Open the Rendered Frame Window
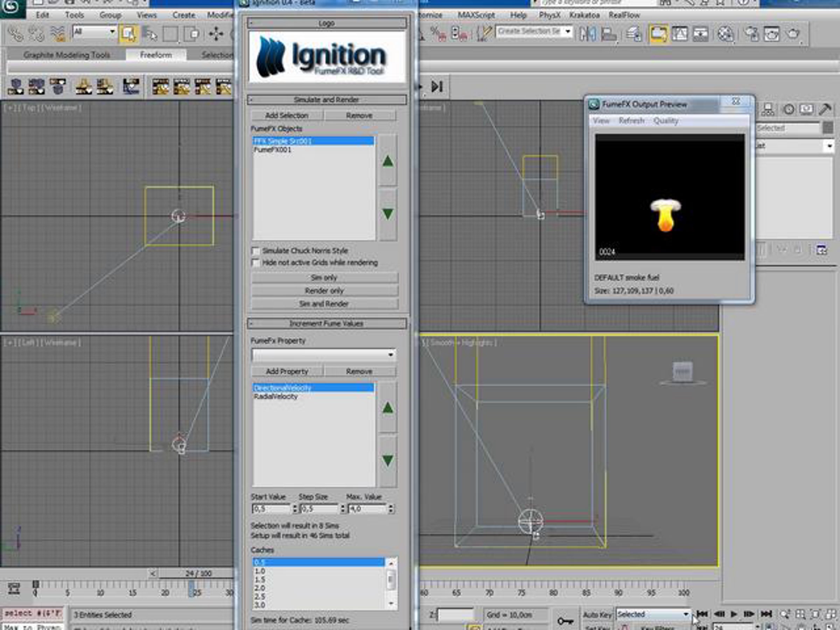The height and width of the screenshot is (630, 840). pos(772,34)
